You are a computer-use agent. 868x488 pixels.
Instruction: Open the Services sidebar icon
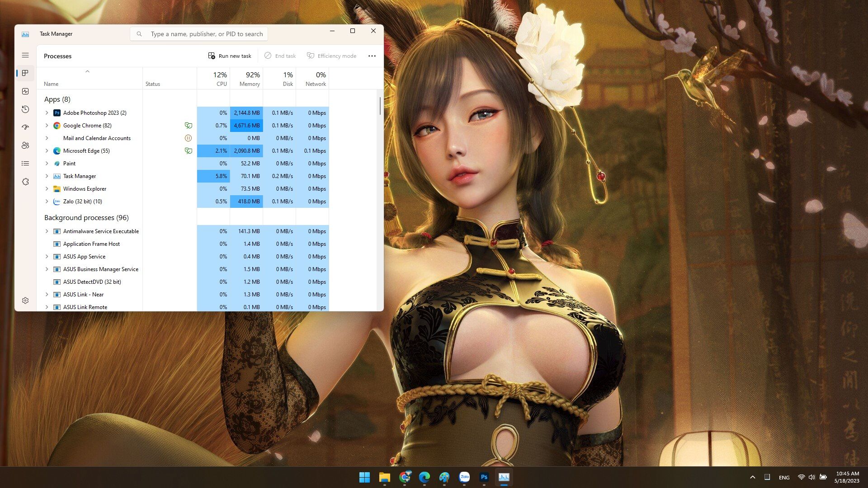coord(25,182)
